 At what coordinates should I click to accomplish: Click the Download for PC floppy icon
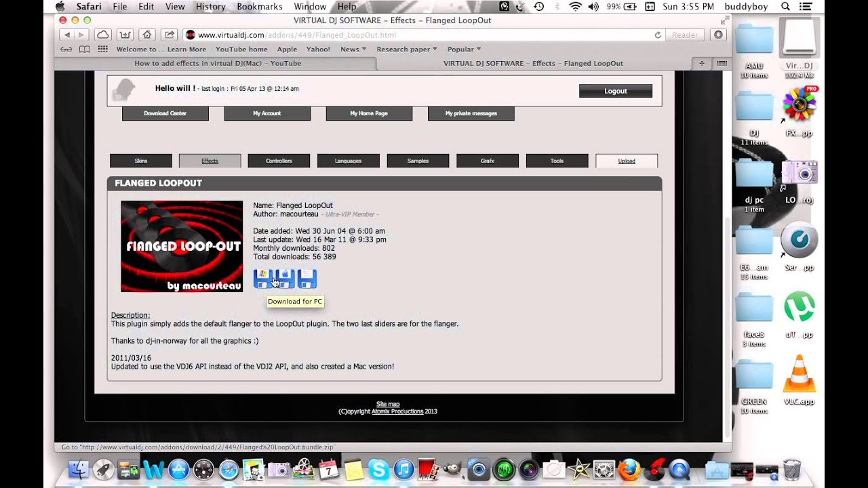tap(263, 279)
